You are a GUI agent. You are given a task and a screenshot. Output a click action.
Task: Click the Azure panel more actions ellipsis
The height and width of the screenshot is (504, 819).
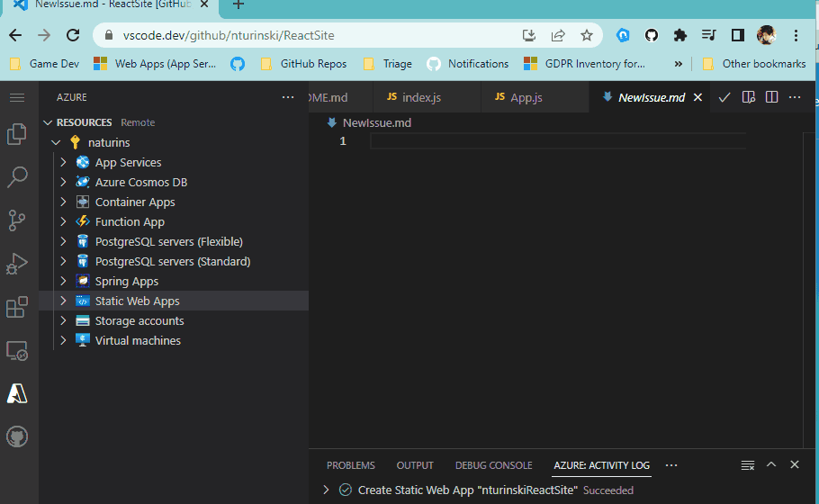pos(288,97)
